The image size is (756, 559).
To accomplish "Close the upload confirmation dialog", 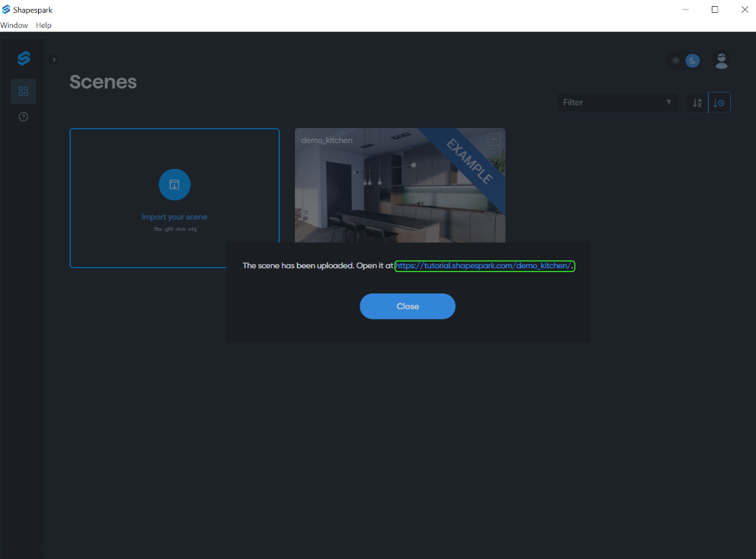I will 407,306.
